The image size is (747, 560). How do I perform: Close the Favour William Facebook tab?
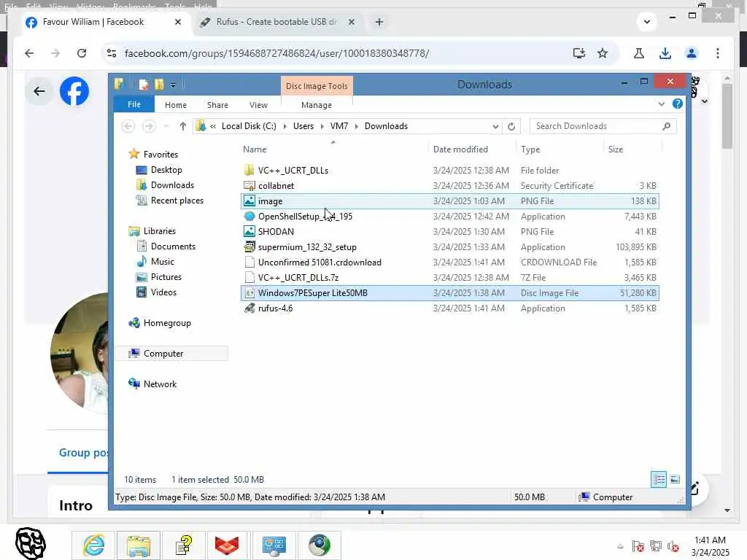click(x=178, y=22)
